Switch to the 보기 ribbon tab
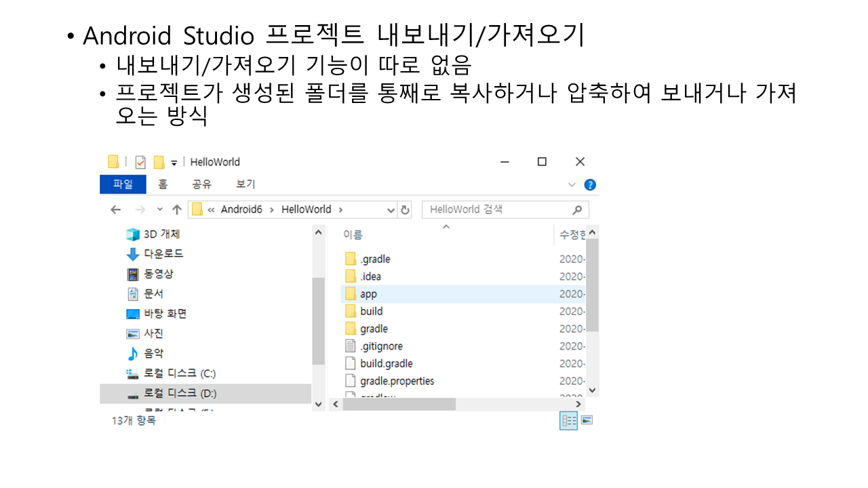This screenshot has height=488, width=868. 245,184
